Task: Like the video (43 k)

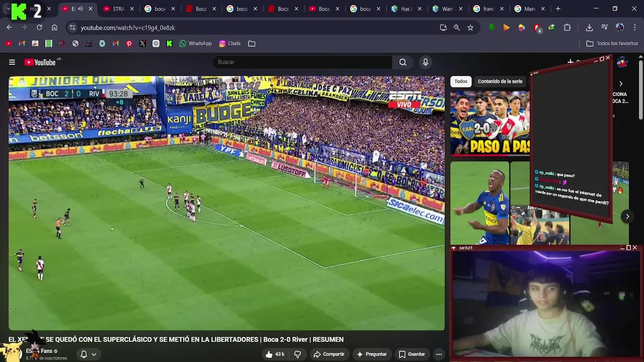Action: pyautogui.click(x=275, y=354)
